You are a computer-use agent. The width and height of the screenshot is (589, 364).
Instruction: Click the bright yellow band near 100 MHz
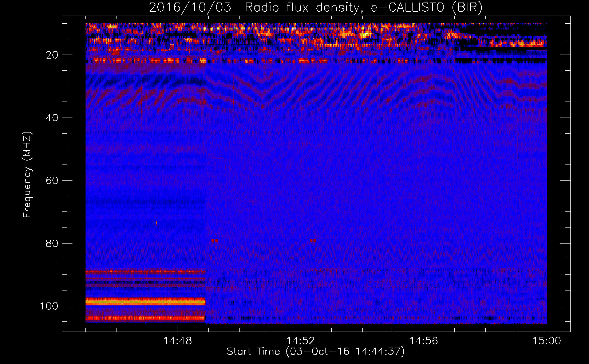click(x=146, y=301)
